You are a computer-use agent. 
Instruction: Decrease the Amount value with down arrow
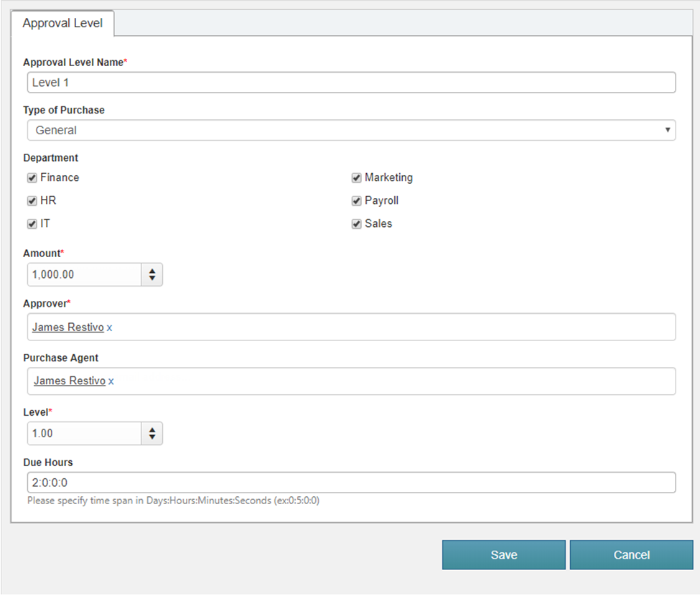pyautogui.click(x=152, y=279)
